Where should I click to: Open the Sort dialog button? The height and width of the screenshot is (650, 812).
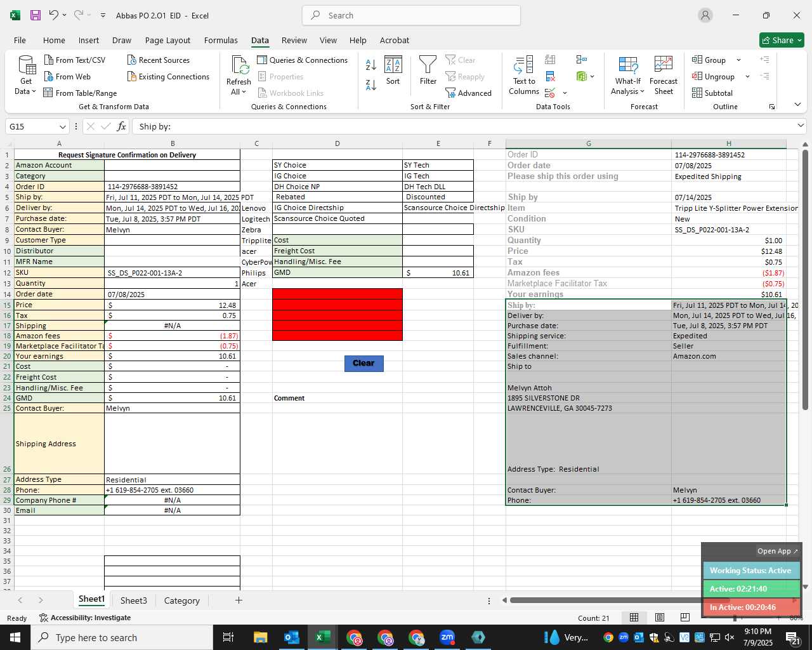393,70
